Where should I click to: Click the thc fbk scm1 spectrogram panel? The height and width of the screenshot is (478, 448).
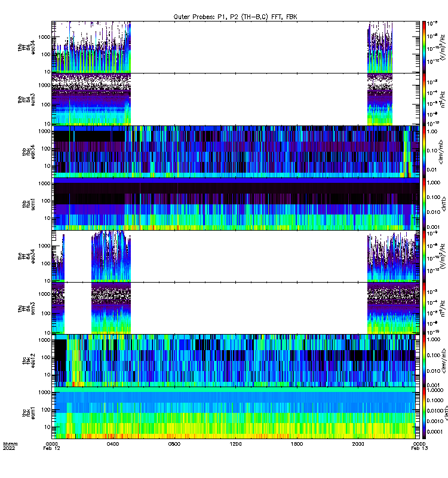click(235, 413)
